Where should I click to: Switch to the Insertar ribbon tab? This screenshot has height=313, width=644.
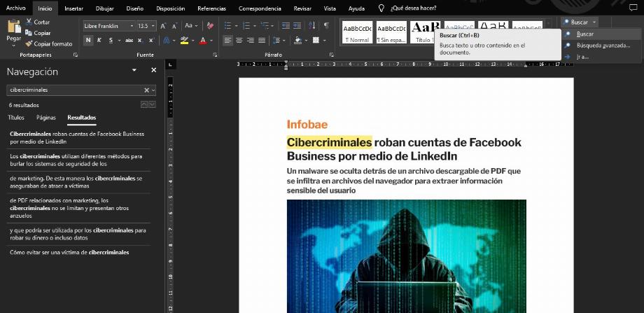tap(74, 8)
